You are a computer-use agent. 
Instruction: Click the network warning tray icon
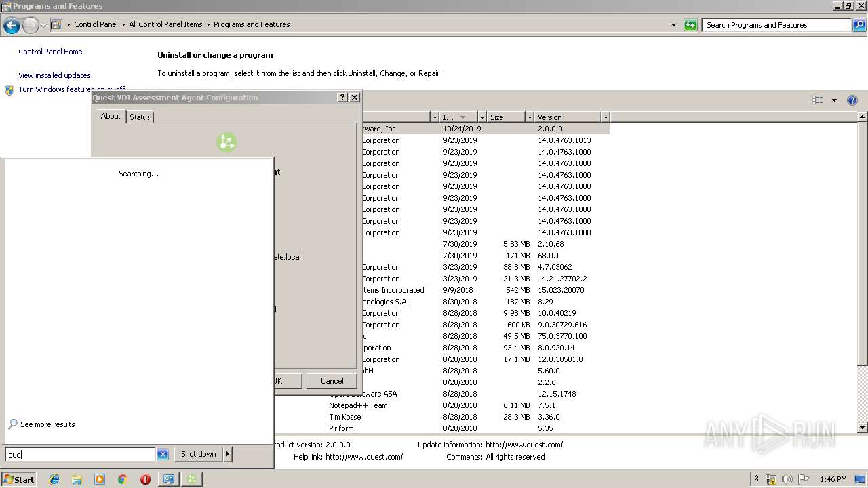(x=771, y=479)
